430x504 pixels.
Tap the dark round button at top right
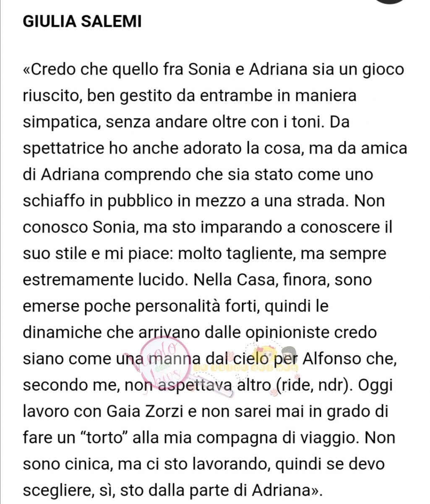coord(389,1)
